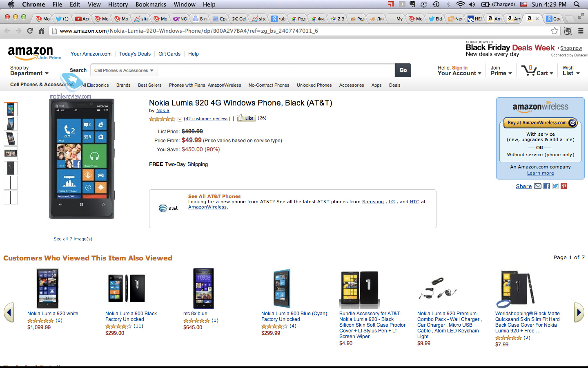Open the History menu in the menu bar
Screen dimensions: 588x368
click(x=118, y=4)
